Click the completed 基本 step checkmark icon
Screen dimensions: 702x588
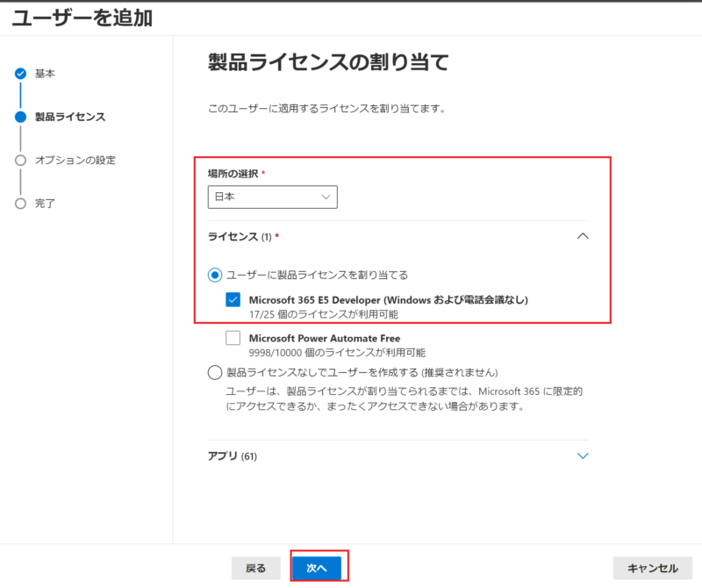[21, 74]
